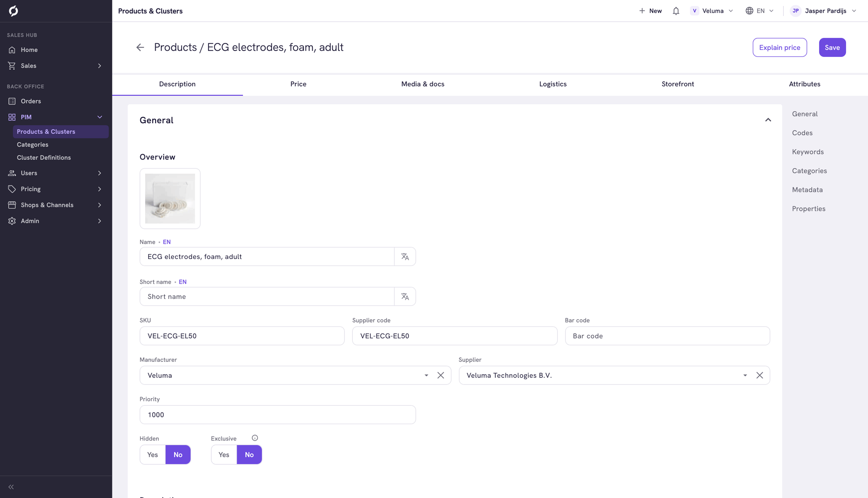
Task: Go to the Attributes tab
Action: (804, 84)
